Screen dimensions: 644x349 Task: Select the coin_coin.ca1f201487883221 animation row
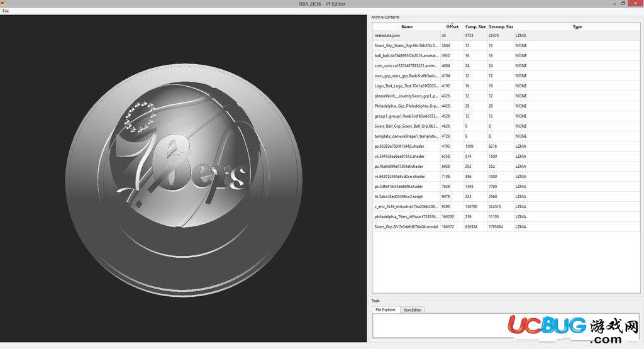[506, 65]
